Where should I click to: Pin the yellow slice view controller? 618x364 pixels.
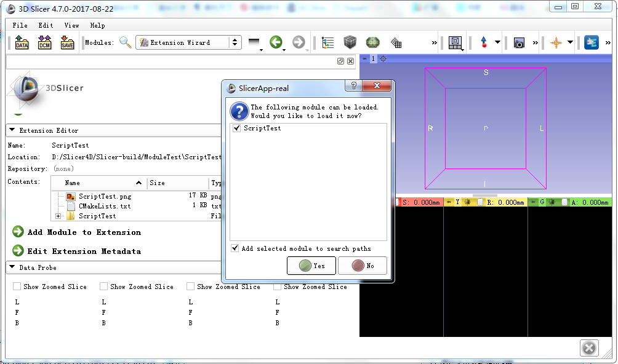point(449,202)
